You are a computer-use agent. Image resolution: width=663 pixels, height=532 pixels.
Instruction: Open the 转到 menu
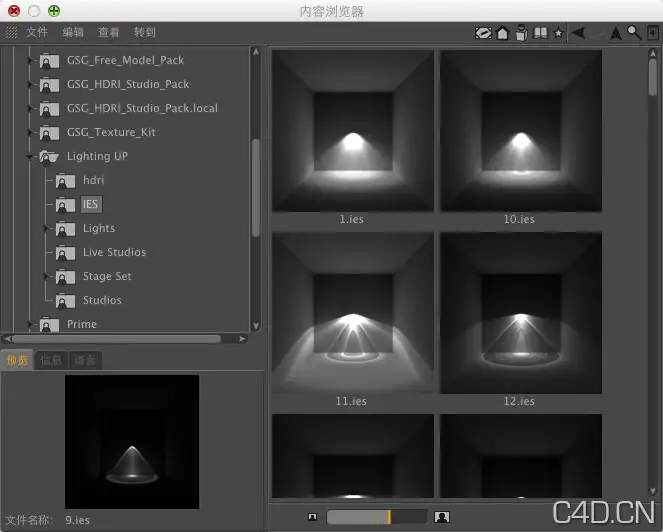(x=145, y=32)
